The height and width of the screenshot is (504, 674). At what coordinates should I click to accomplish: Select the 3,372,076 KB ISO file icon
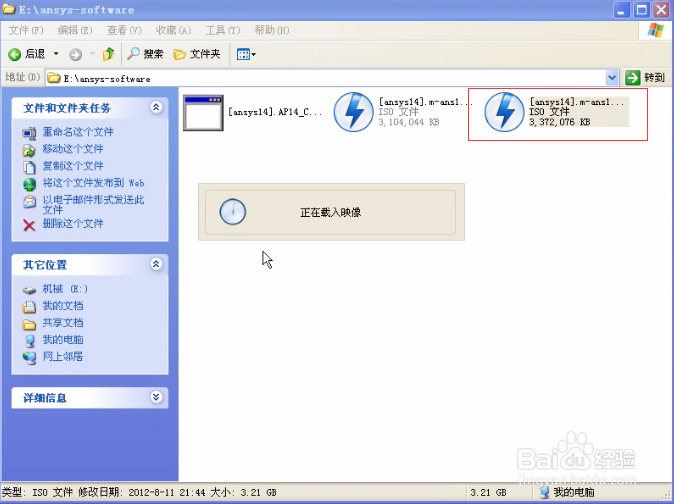click(x=504, y=112)
